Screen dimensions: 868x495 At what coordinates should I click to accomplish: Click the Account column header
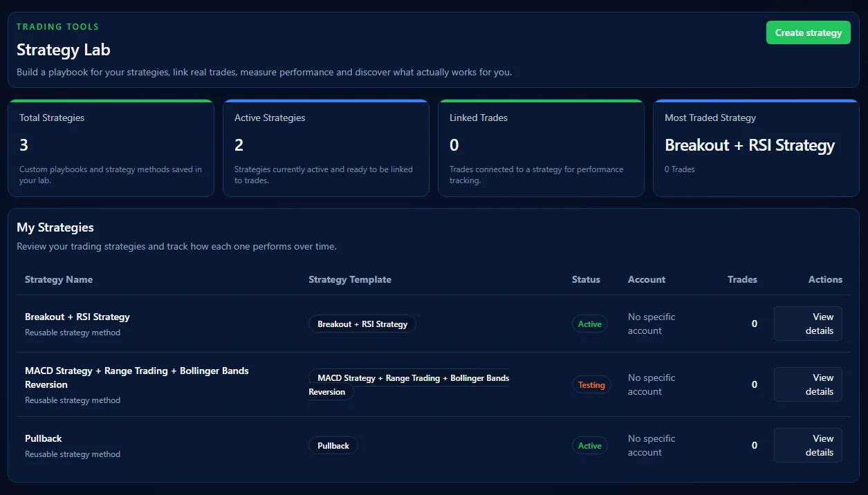[x=647, y=279]
